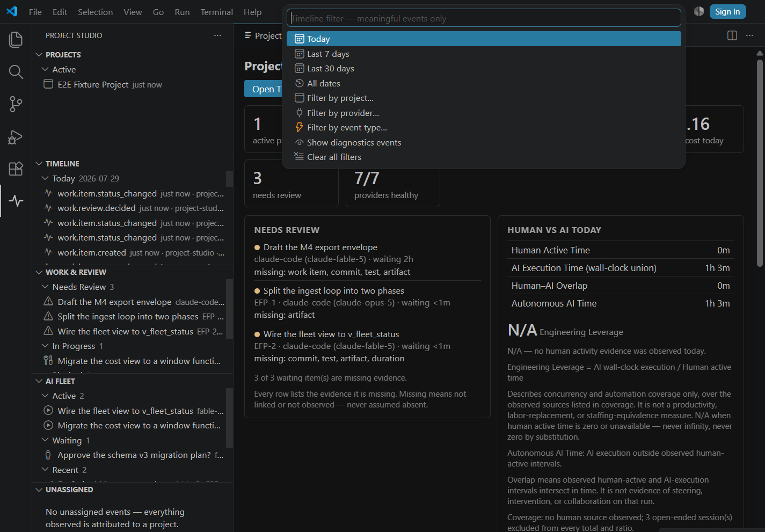Click warning icon on Draft the M4 export envelope
The width and height of the screenshot is (765, 532).
click(x=48, y=302)
